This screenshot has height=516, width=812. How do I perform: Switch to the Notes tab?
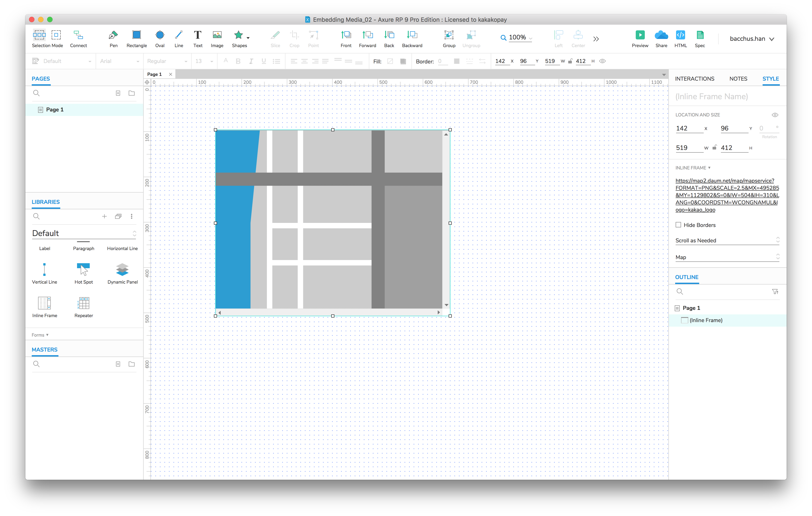click(x=738, y=79)
